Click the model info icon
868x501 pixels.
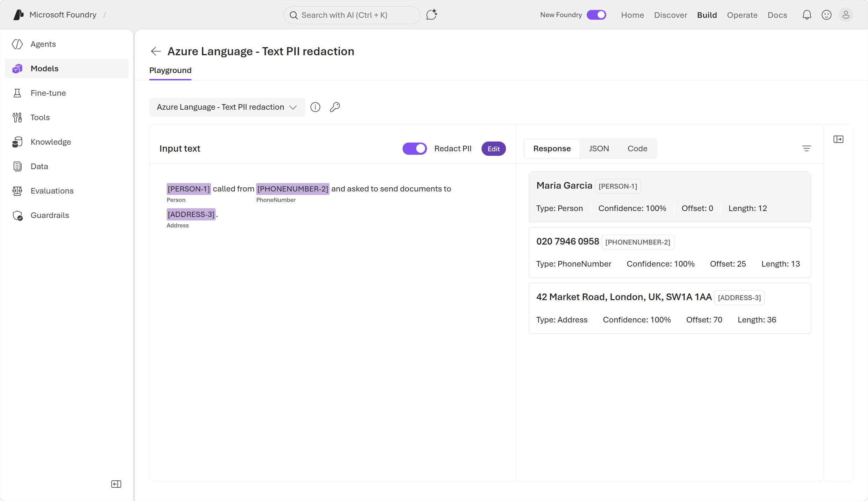coord(315,107)
